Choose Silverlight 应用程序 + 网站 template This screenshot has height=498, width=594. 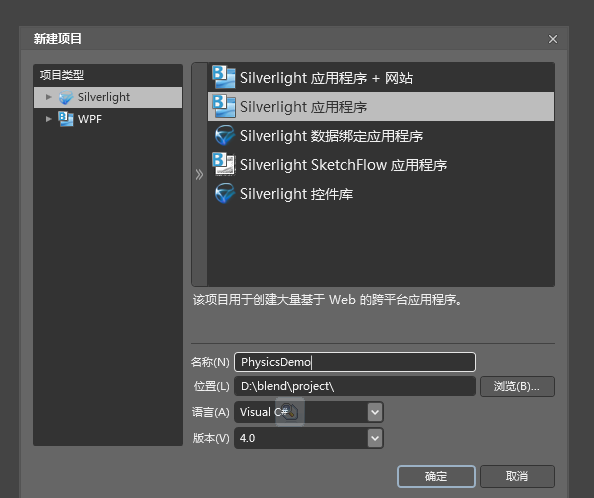381,78
